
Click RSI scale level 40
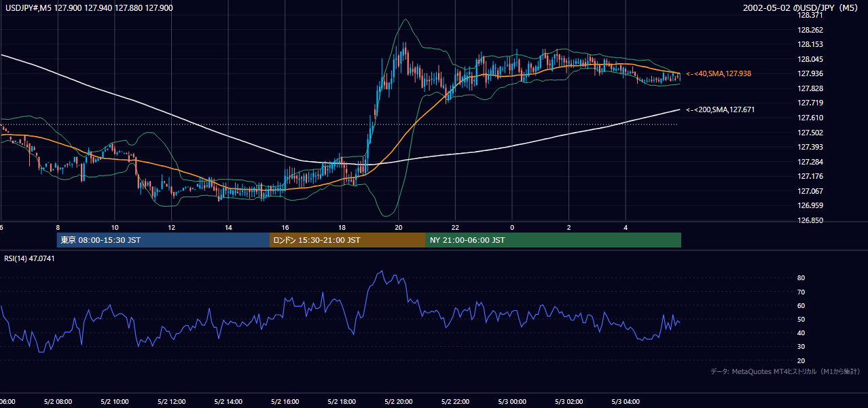[x=801, y=333]
